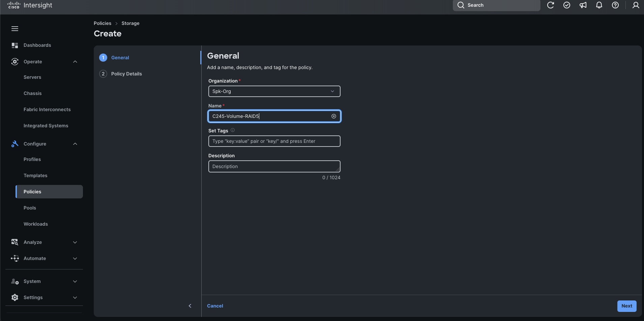Open the user profile icon
Viewport: 644px width, 321px height.
pos(636,5)
